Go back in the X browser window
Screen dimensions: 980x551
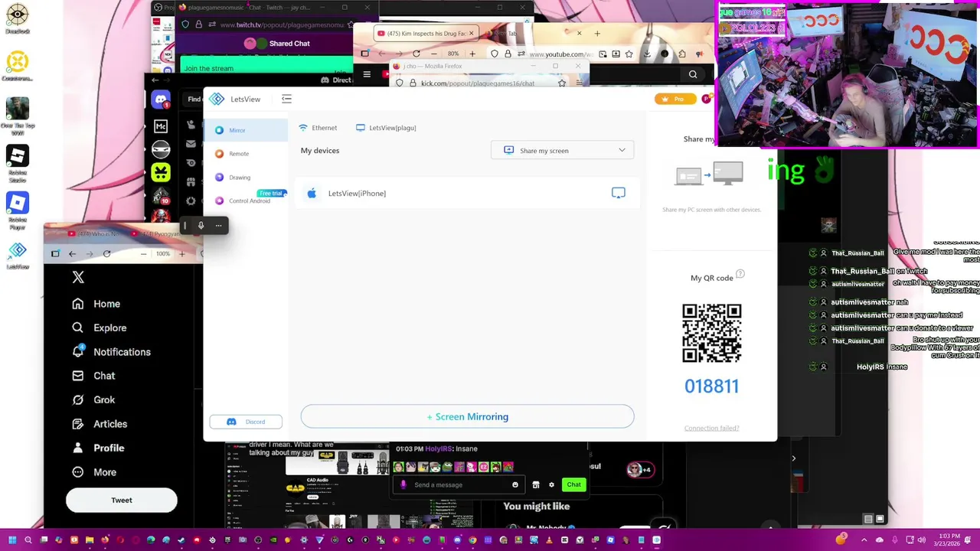click(72, 253)
